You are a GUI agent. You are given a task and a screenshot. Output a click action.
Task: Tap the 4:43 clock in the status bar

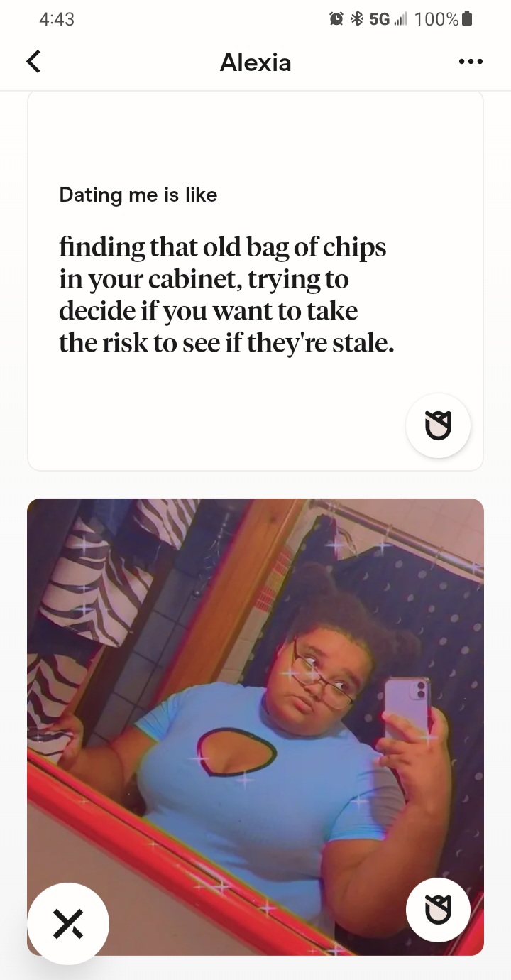(x=57, y=19)
